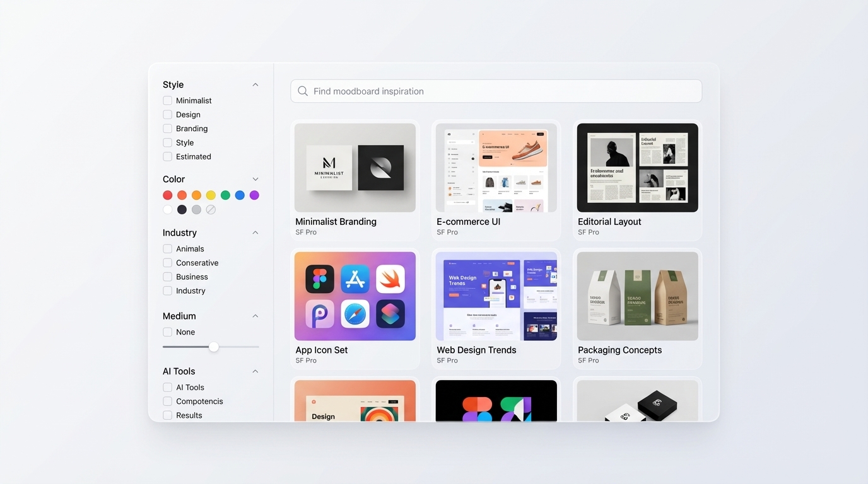
Task: Click the Safari compass icon in thumbnail
Action: (355, 314)
